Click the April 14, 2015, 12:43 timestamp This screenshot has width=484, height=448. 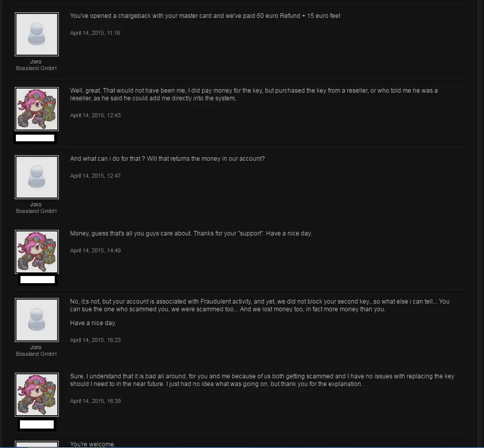tap(95, 115)
